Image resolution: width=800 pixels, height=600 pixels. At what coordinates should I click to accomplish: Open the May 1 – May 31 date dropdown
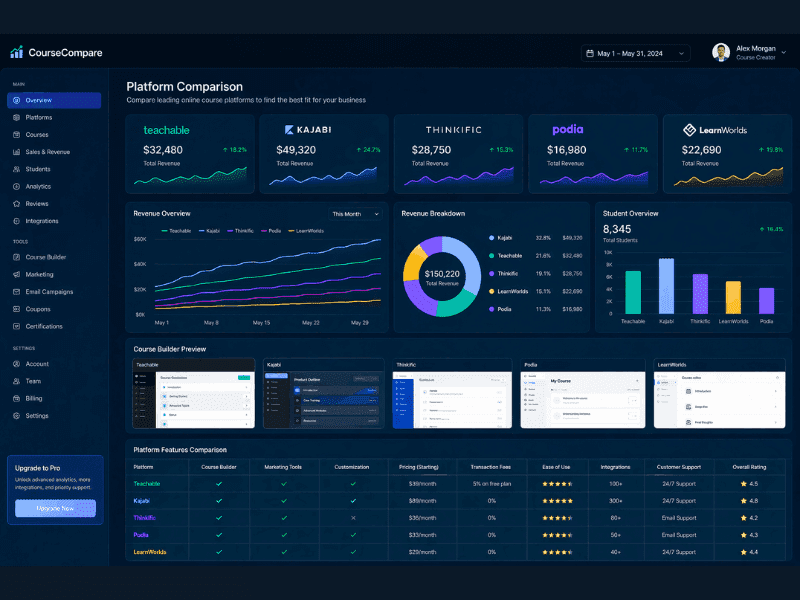(x=635, y=53)
